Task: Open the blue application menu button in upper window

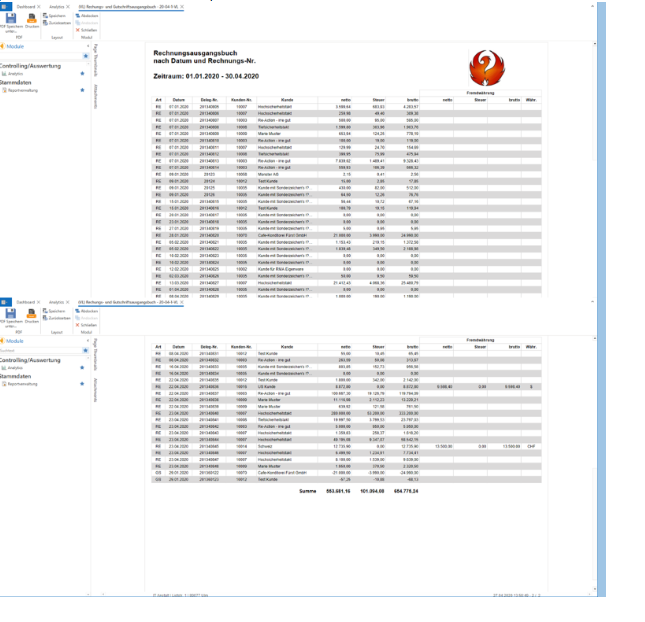Action: point(4,5)
